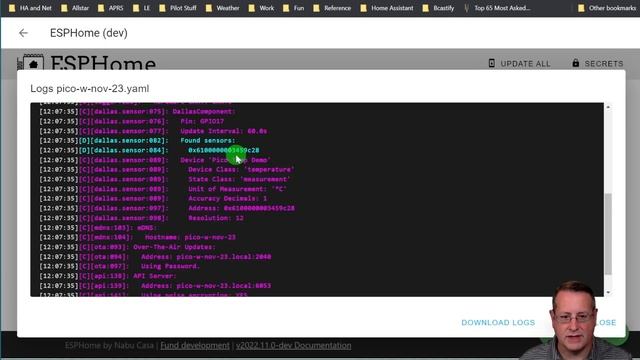Click the log scrollbar up arrow
Screen dimensions: 640x360
pyautogui.click(x=608, y=107)
